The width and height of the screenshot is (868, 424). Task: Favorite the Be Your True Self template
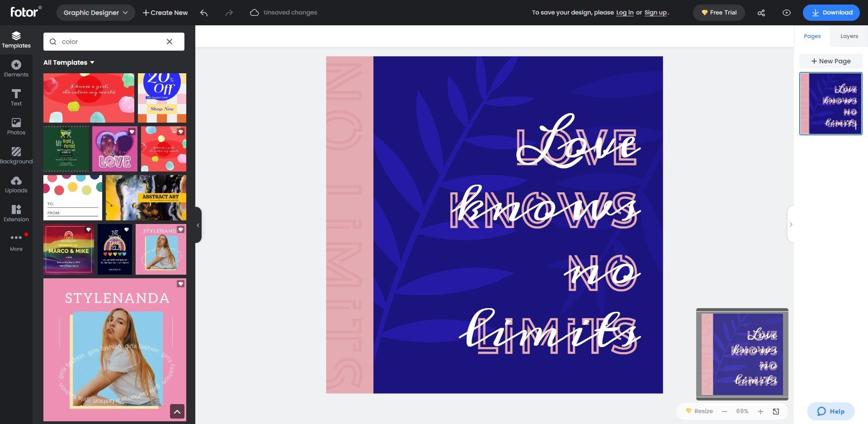127,229
